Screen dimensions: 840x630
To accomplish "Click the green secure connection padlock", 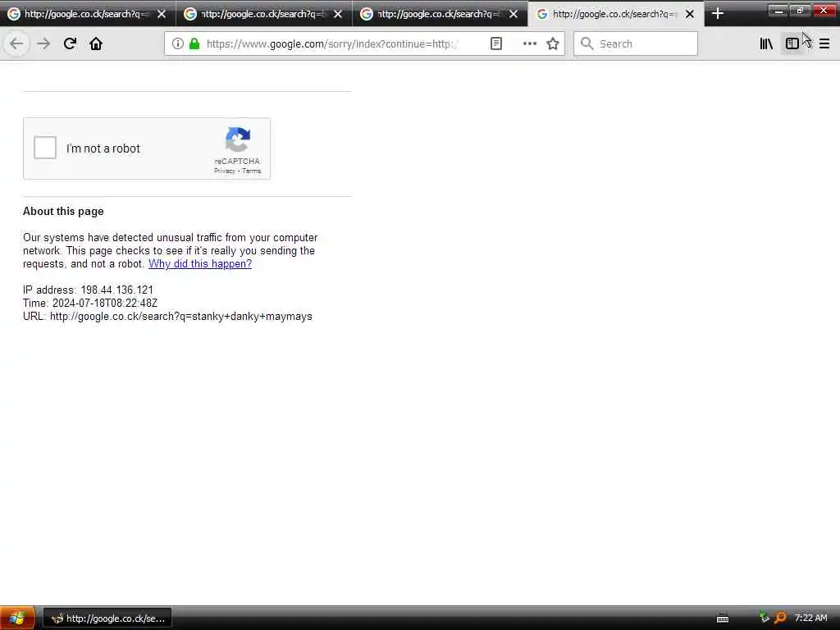I will (x=194, y=44).
